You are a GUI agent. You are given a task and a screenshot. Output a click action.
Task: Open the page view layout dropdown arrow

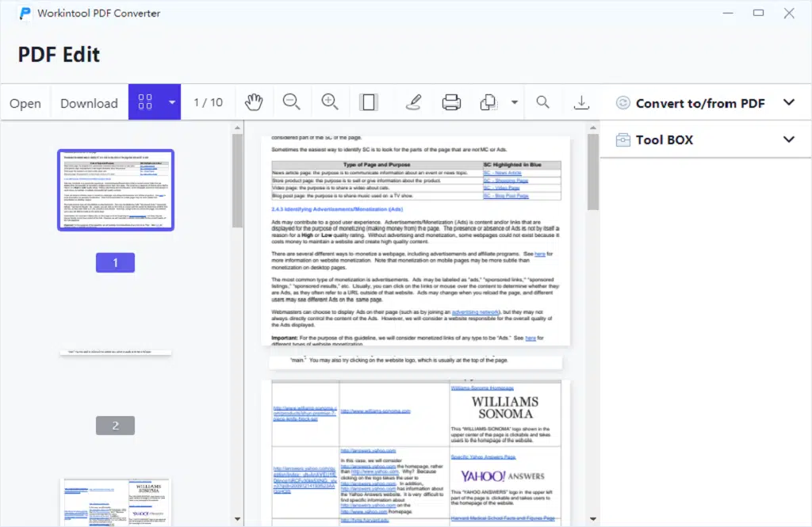point(171,101)
